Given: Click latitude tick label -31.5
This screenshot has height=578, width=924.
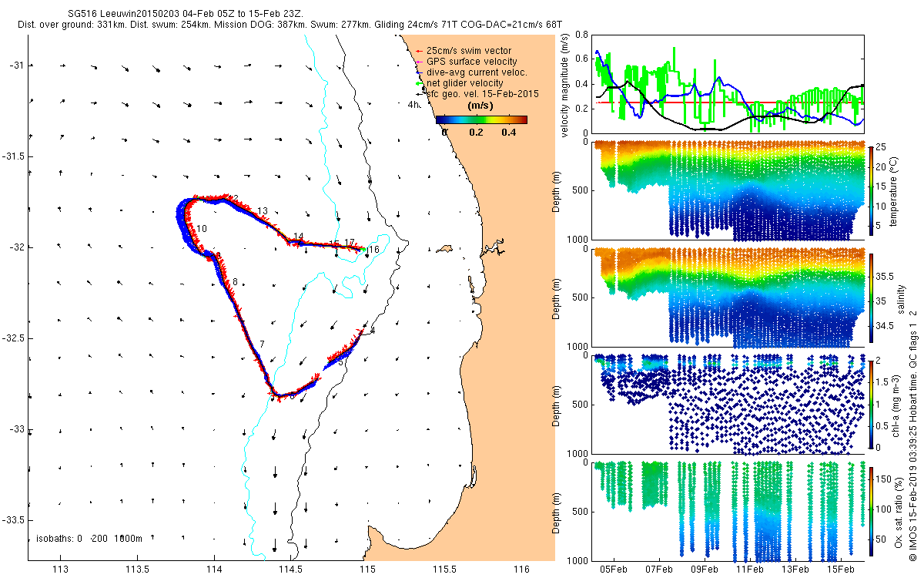Looking at the screenshot, I should 14,156.
